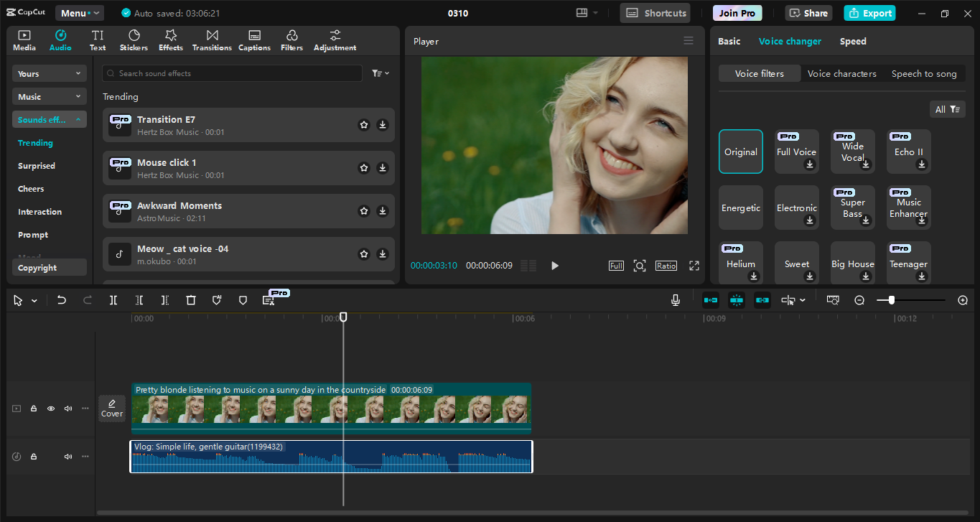Click the Search sound effects field
The height and width of the screenshot is (522, 980).
pos(232,73)
